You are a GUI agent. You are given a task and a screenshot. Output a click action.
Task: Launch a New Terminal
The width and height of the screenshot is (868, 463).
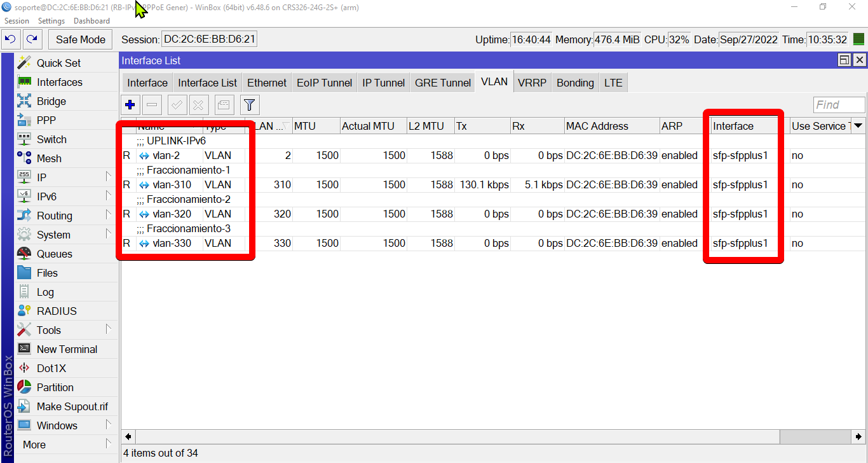pos(67,349)
